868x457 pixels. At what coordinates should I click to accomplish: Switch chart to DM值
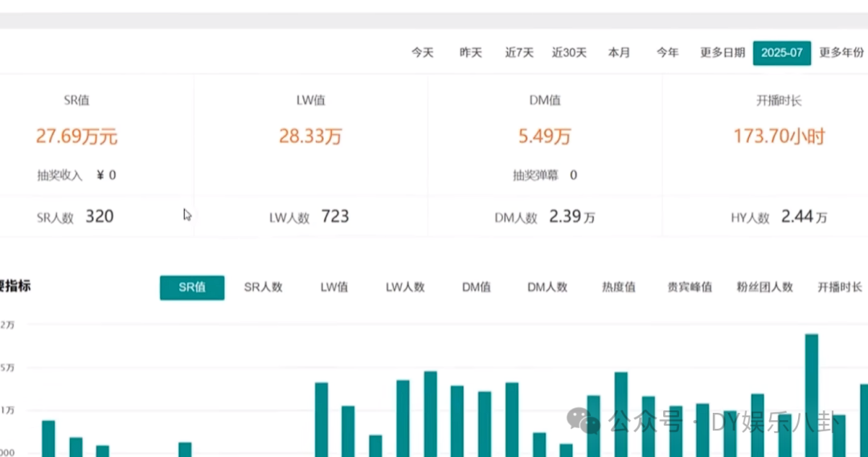coord(477,288)
